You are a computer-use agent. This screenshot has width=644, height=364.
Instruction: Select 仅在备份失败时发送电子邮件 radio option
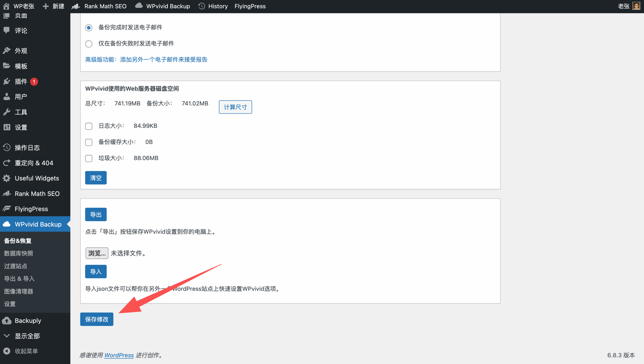pos(89,44)
